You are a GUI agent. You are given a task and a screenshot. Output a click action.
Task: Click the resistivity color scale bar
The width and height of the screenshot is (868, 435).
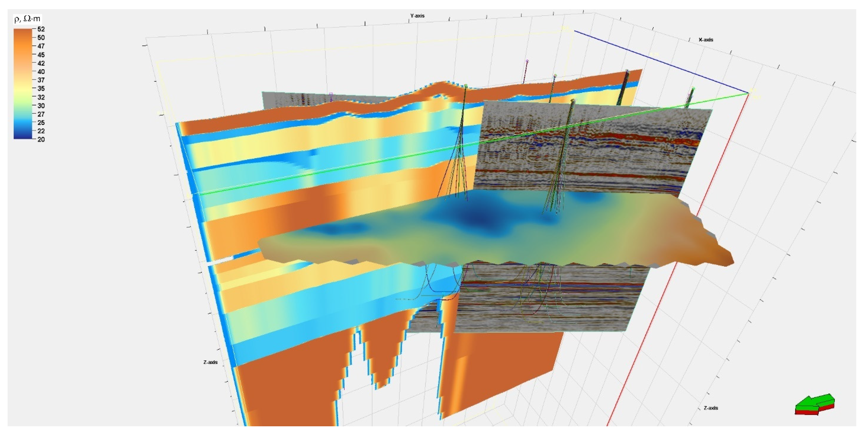coord(23,84)
